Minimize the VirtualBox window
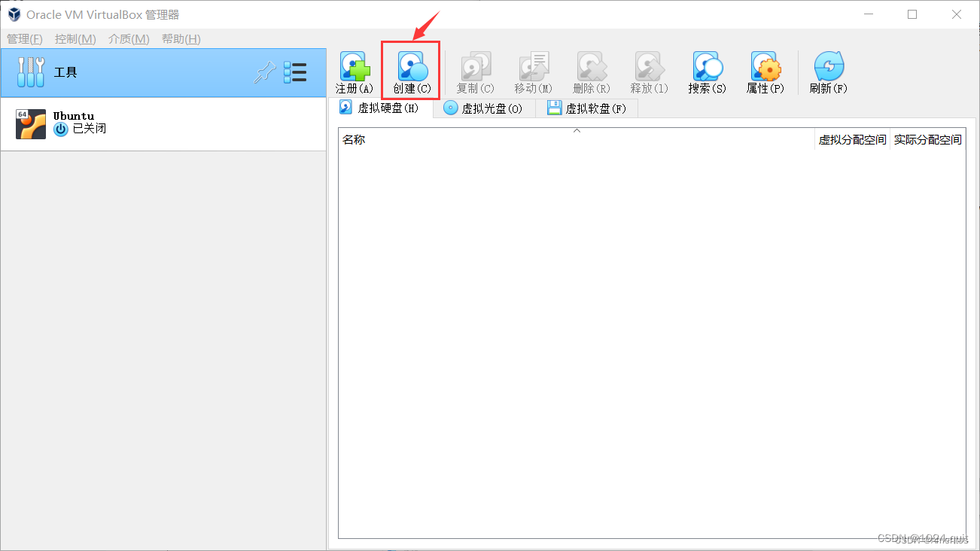 (x=868, y=14)
